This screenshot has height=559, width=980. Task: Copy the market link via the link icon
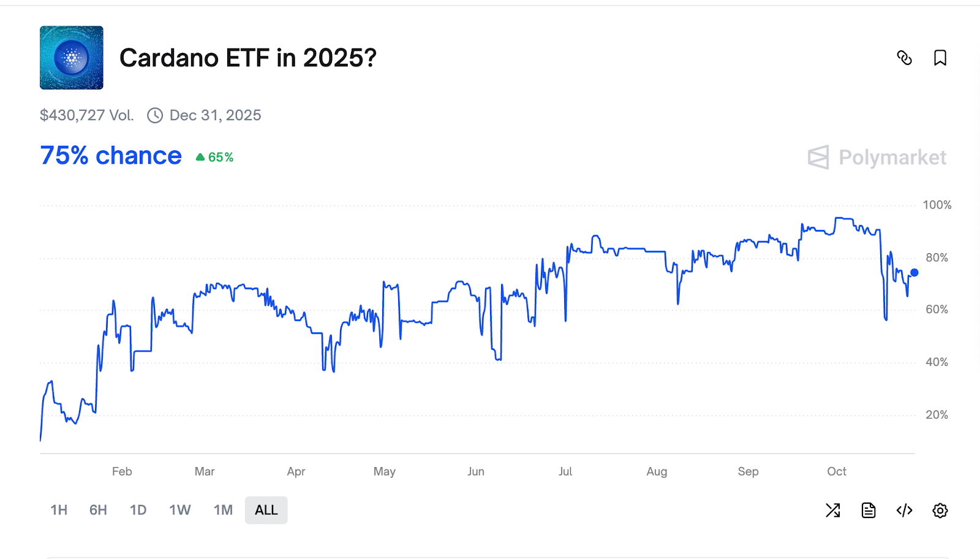(x=905, y=58)
